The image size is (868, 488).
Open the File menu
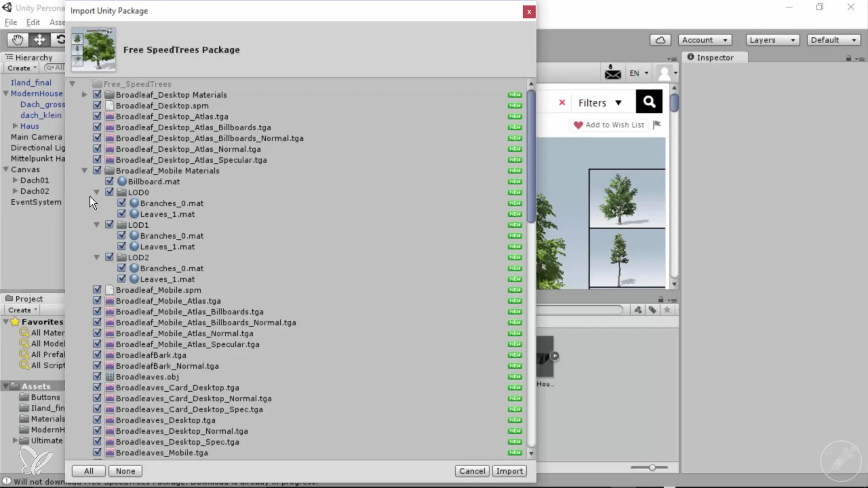click(11, 22)
